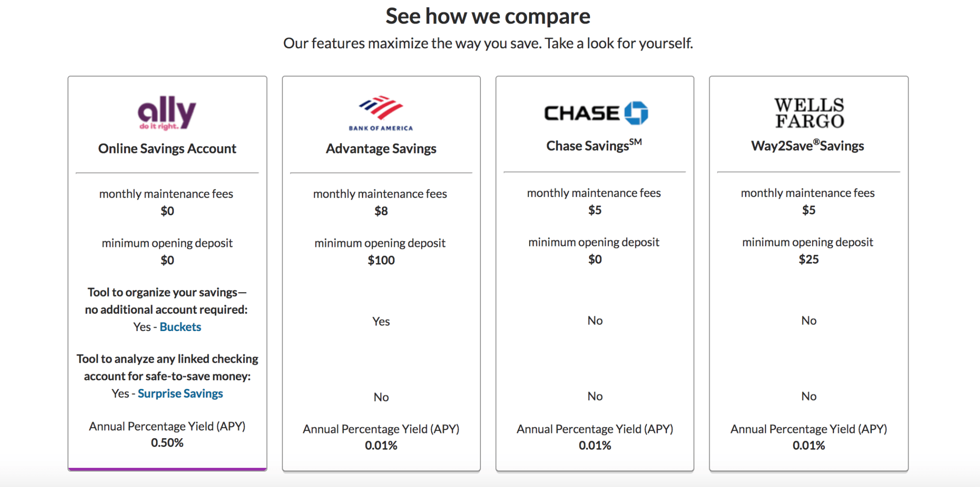
Task: Click the Chase logo
Action: (x=596, y=113)
